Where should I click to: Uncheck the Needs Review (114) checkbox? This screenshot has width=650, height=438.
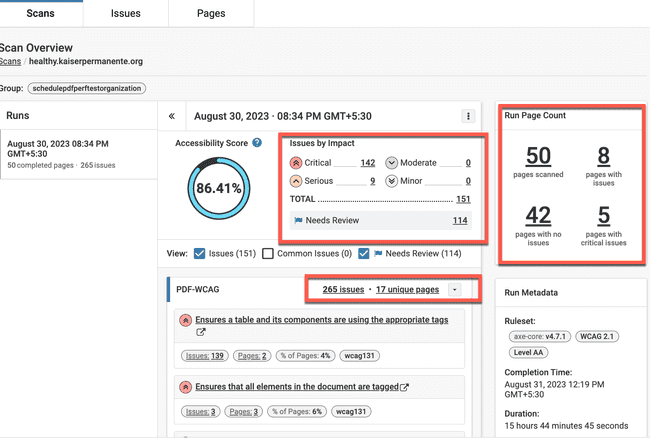[x=366, y=254]
